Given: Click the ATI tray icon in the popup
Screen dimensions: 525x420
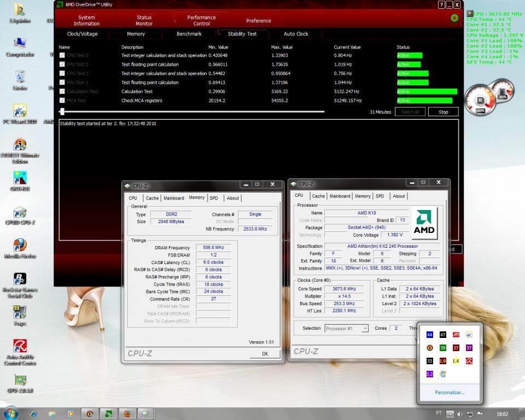Looking at the screenshot, I should click(456, 335).
